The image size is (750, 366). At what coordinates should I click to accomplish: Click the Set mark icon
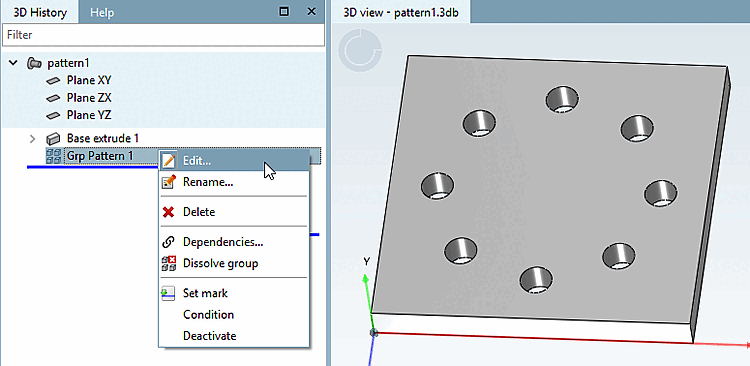[x=168, y=293]
